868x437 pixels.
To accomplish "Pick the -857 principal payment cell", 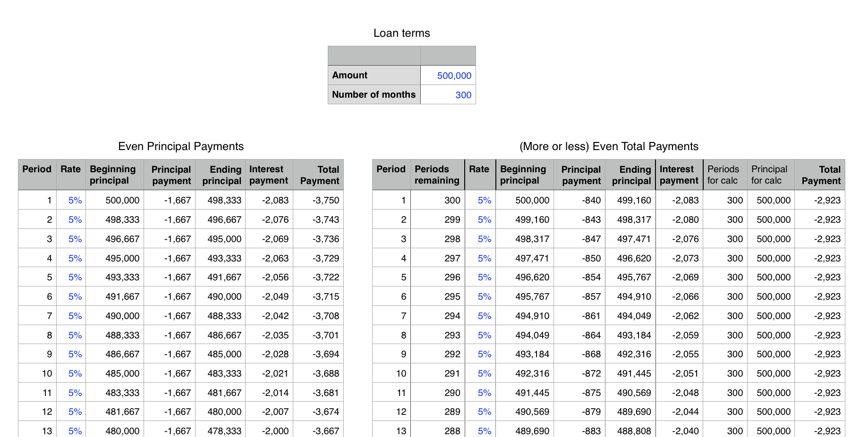I will click(x=579, y=296).
